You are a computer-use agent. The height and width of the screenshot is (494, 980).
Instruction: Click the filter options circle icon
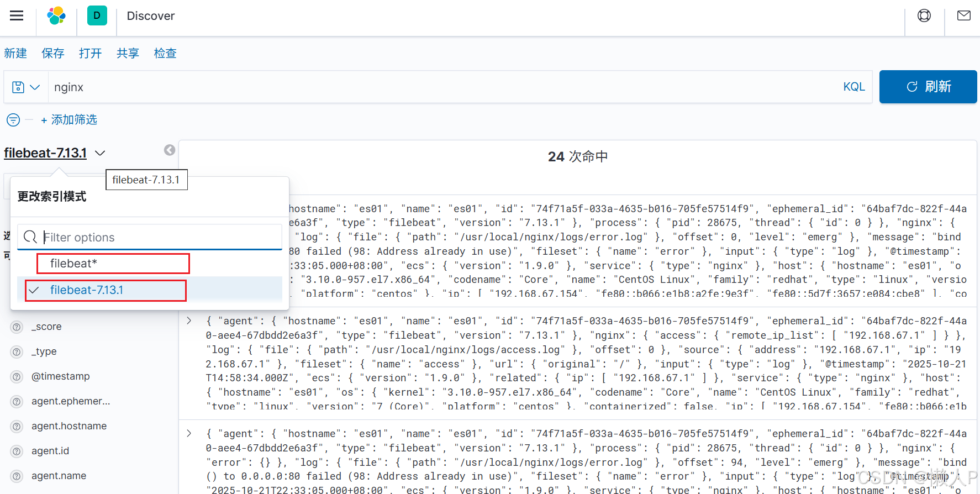coord(13,120)
